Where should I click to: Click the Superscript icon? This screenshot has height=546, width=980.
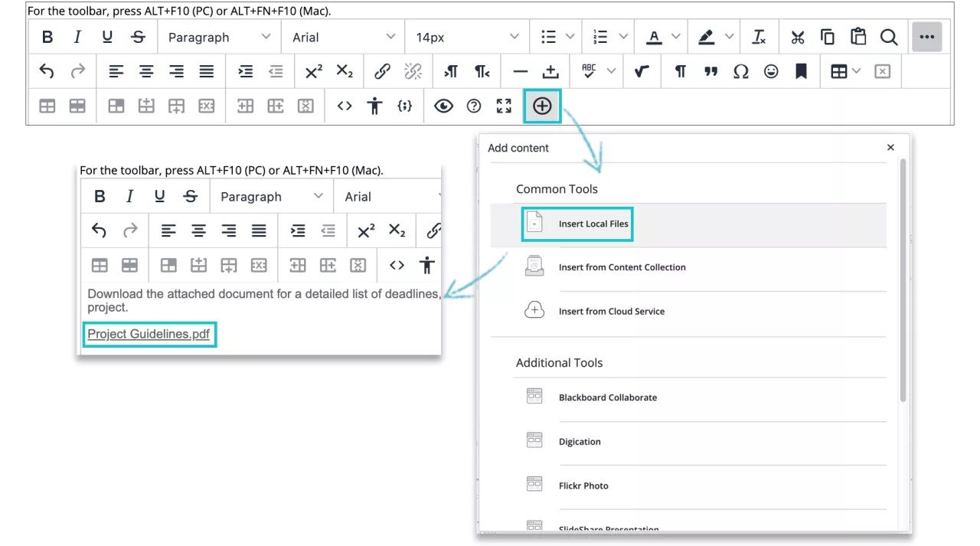point(313,70)
